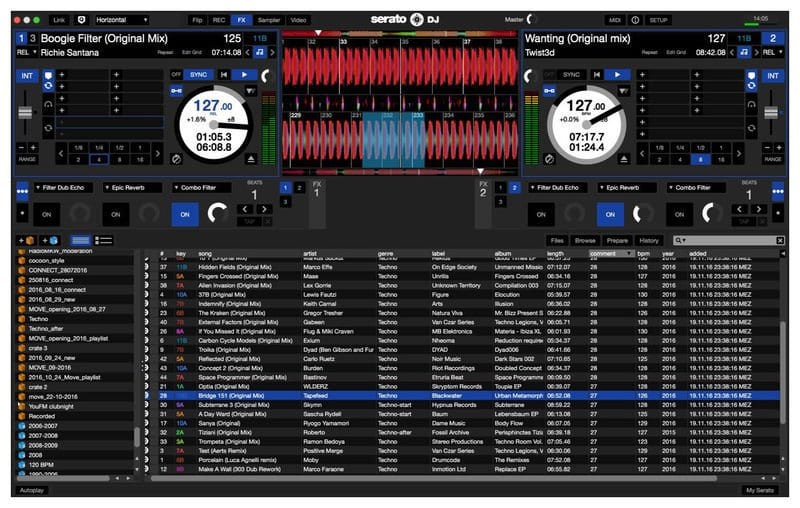Open Epic Reverb effect dropdown in FX 1
The image size is (800, 508).
[x=133, y=188]
